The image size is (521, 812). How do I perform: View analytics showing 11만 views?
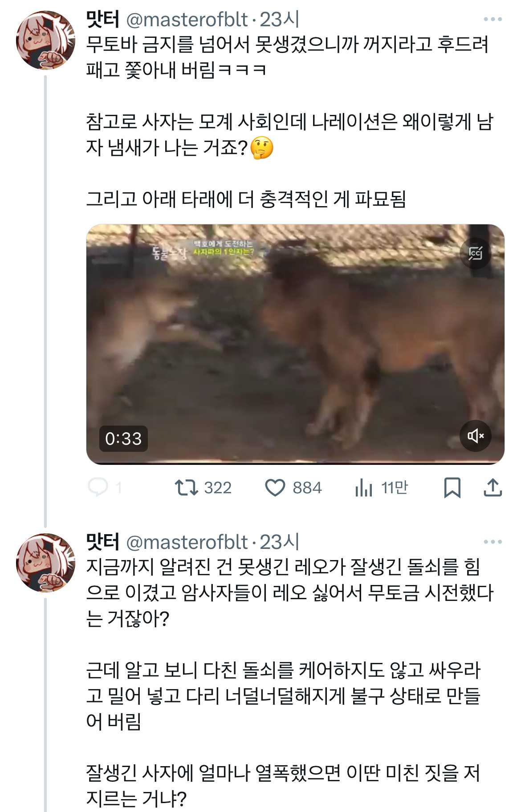[364, 487]
